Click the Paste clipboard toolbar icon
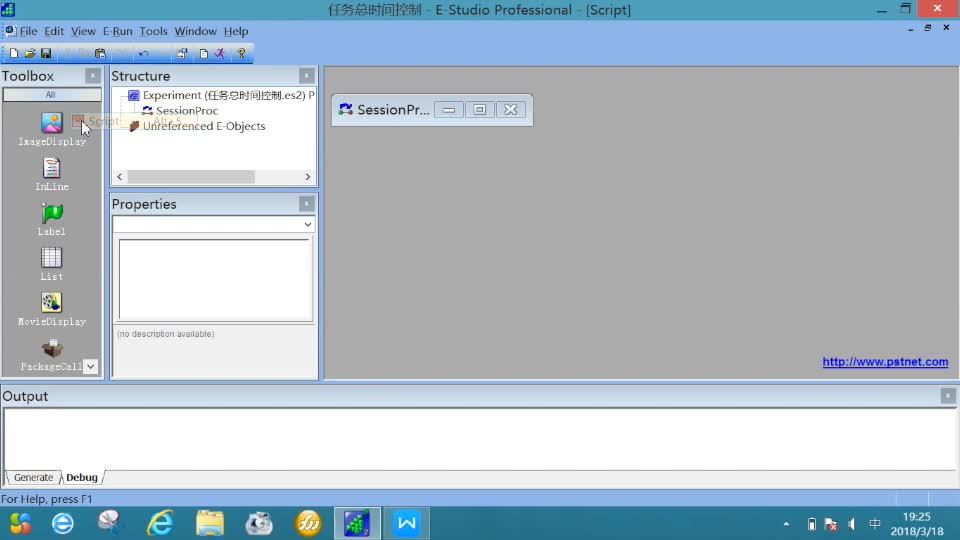The height and width of the screenshot is (540, 960). pos(100,54)
